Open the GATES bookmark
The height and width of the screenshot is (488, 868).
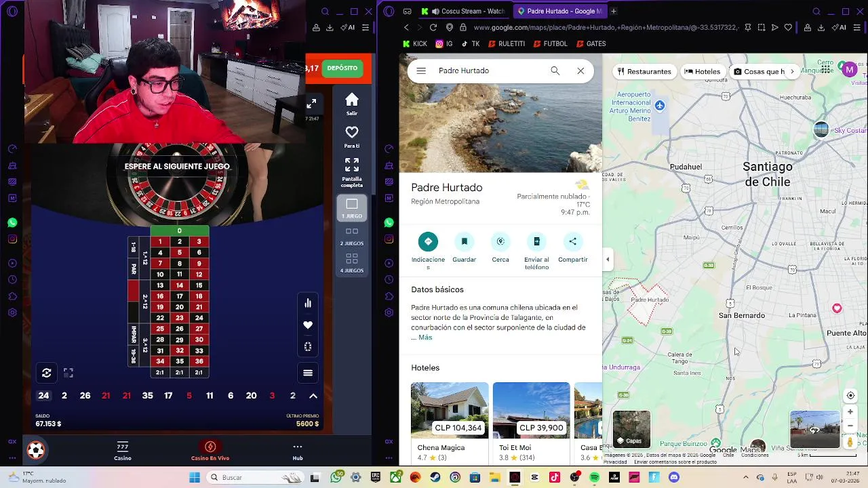591,43
